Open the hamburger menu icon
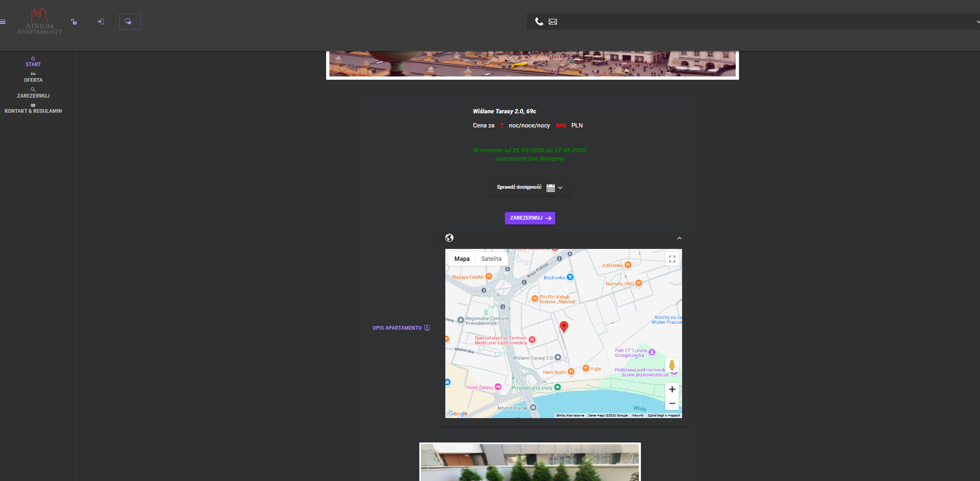The width and height of the screenshot is (980, 481). point(3,22)
